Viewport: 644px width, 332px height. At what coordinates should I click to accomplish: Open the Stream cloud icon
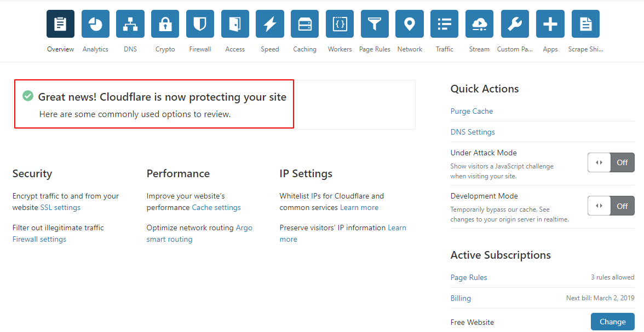click(479, 24)
